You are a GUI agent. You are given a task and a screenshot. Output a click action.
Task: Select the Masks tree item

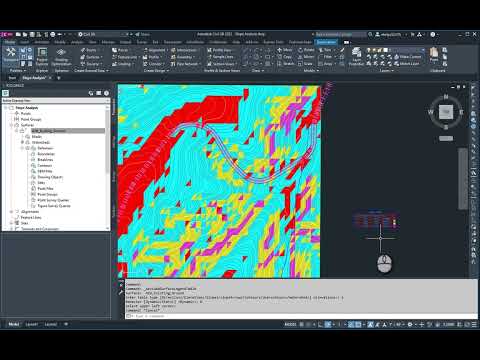37,137
